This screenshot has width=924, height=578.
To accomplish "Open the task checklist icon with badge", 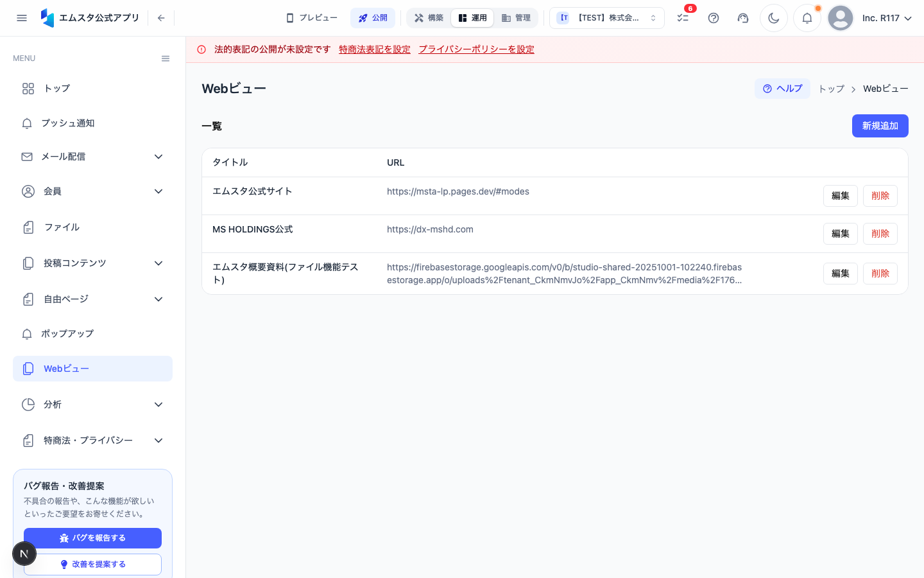I will (x=683, y=17).
